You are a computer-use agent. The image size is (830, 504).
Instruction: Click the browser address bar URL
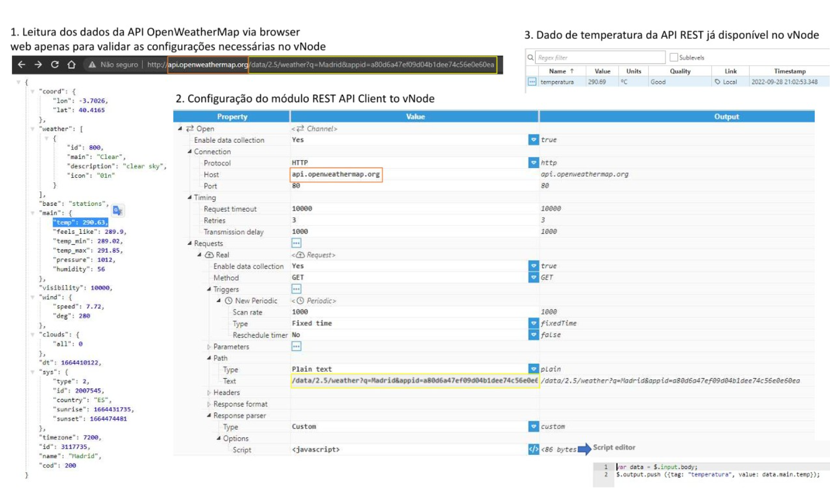click(x=321, y=65)
